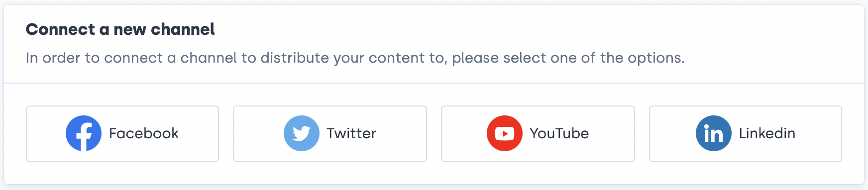Image resolution: width=868 pixels, height=190 pixels.
Task: Select the white bird glyph in Twitter circle
Action: [302, 134]
